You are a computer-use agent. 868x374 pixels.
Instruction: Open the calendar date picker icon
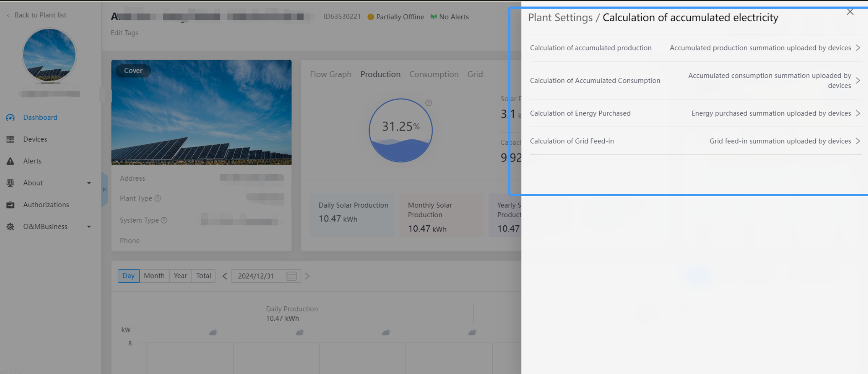291,276
